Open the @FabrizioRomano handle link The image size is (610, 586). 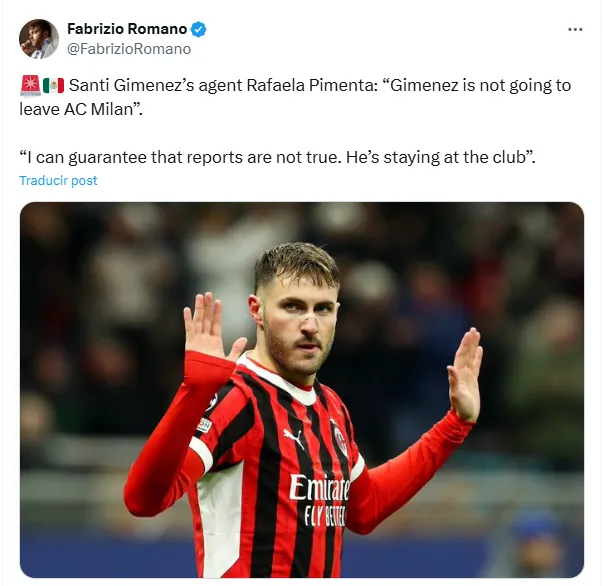coord(129,49)
